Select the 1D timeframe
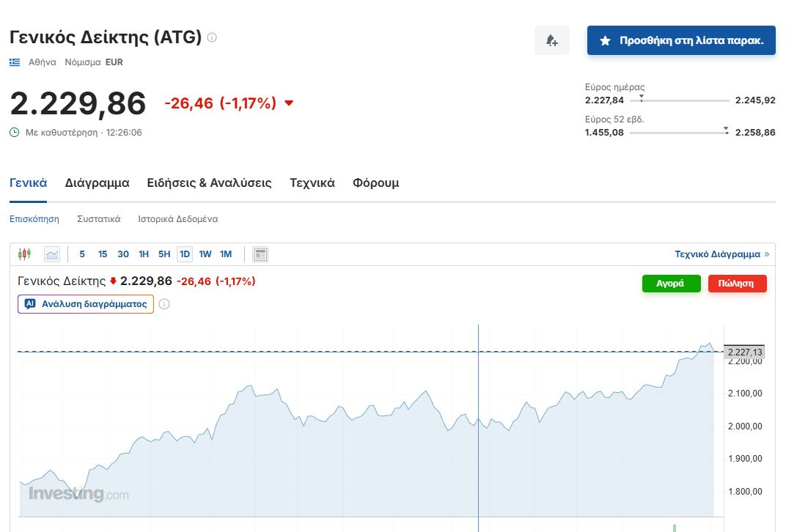 click(x=185, y=254)
